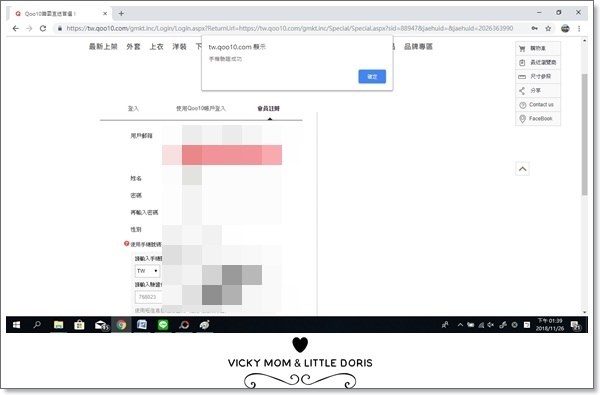
Task: Switch to the 登入 login tab
Action: [133, 108]
